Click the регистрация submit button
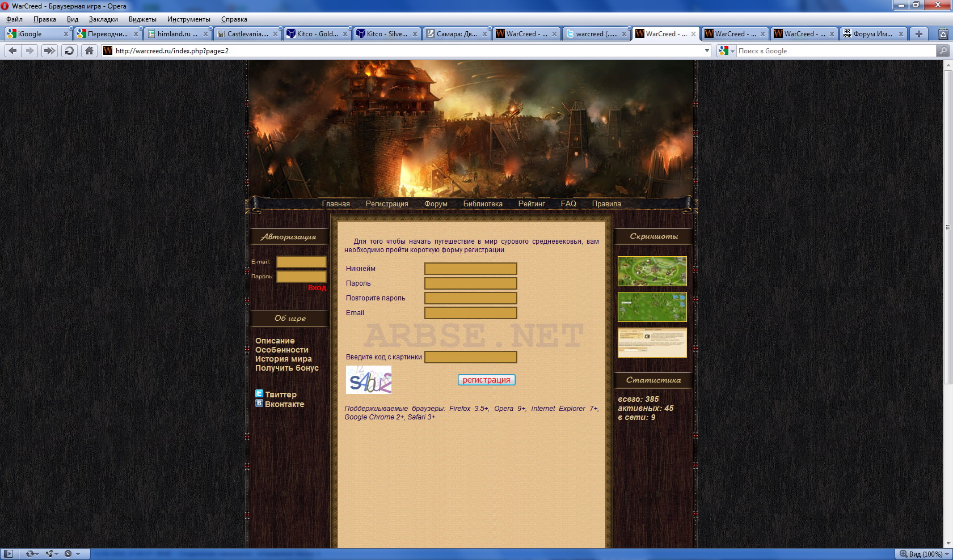The height and width of the screenshot is (560, 953). [487, 380]
